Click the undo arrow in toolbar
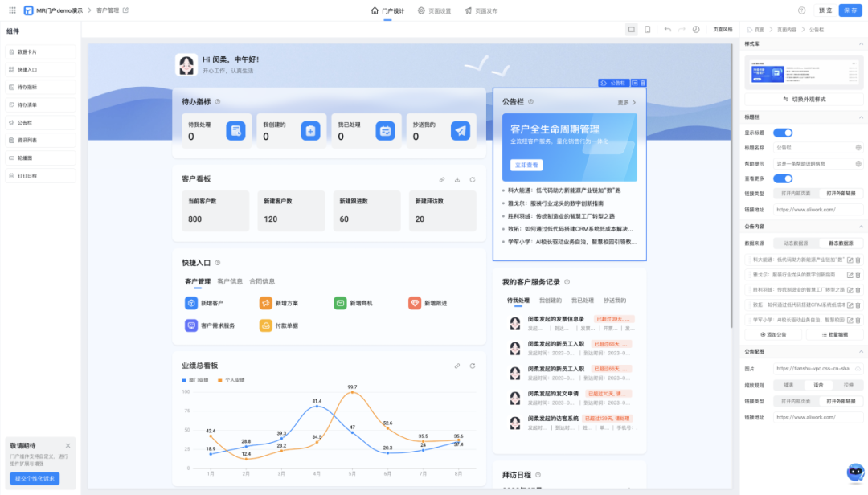 tap(667, 29)
